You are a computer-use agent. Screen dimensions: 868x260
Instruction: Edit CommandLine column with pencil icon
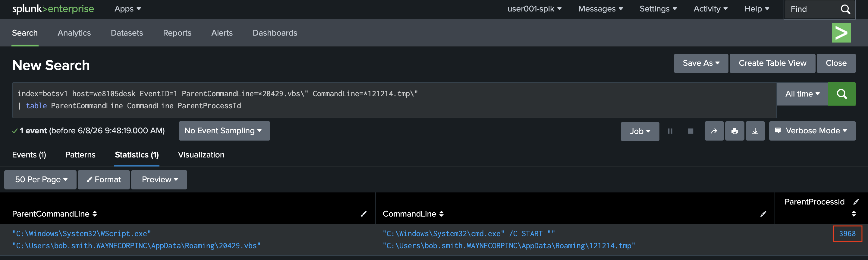[763, 214]
